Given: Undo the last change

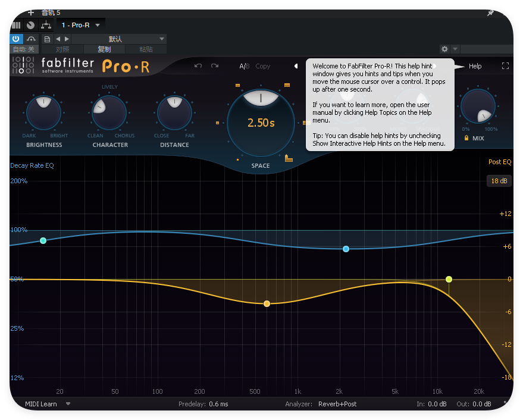Looking at the screenshot, I should click(198, 65).
